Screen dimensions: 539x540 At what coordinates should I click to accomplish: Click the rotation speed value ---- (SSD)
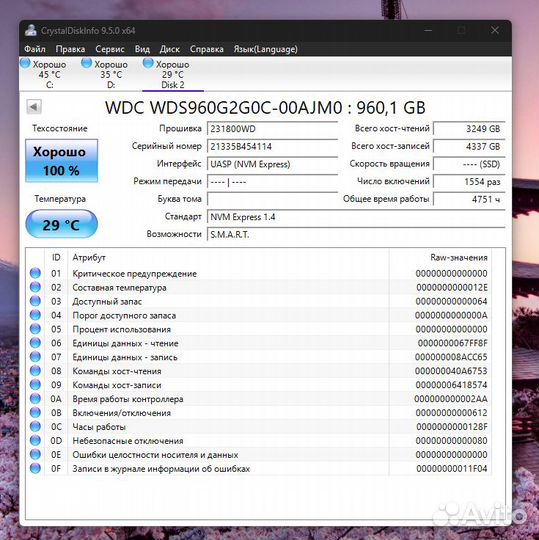click(469, 164)
